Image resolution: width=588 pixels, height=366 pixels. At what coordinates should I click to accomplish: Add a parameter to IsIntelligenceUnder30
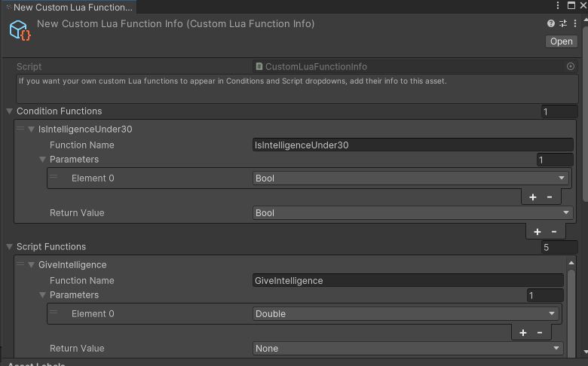click(532, 197)
